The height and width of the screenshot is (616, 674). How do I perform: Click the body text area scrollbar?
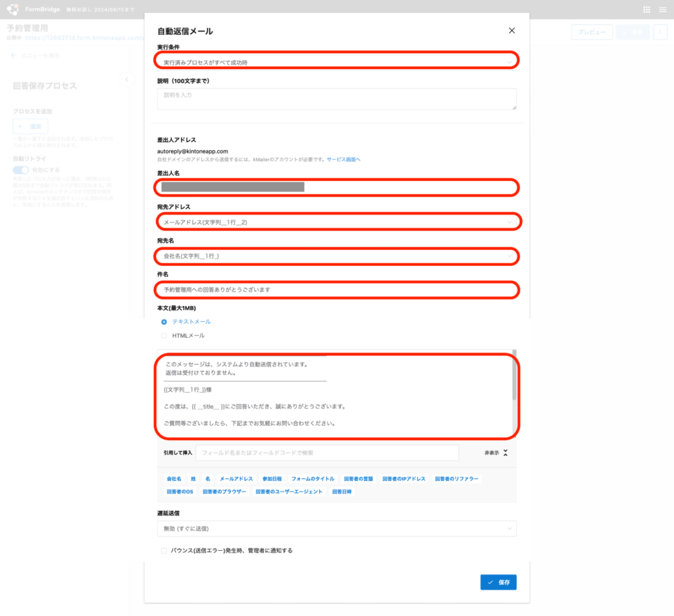click(514, 380)
